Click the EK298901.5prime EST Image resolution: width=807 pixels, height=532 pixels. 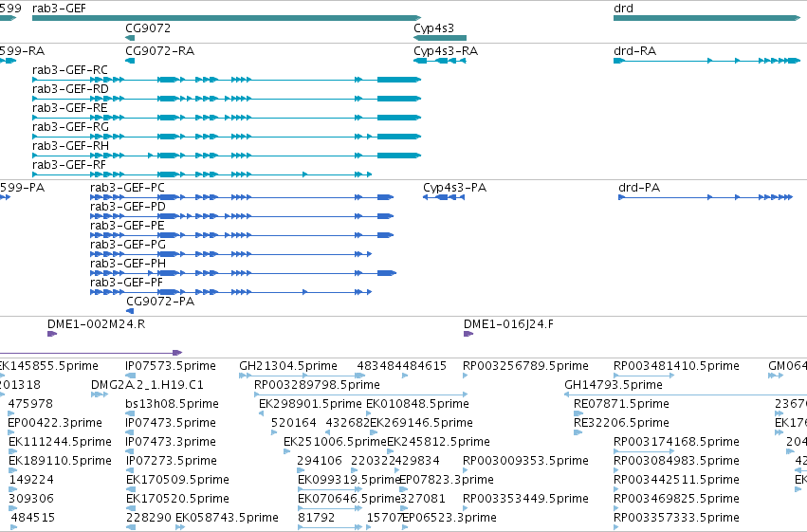pos(310,404)
